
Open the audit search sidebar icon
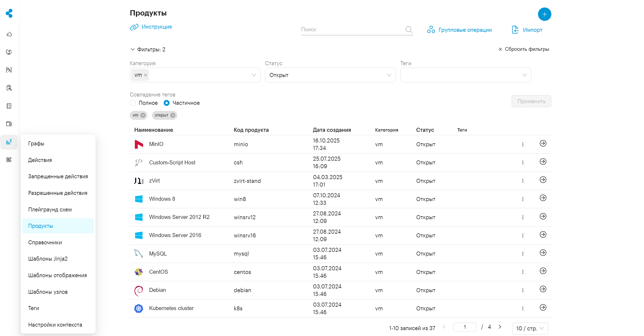pos(9,88)
